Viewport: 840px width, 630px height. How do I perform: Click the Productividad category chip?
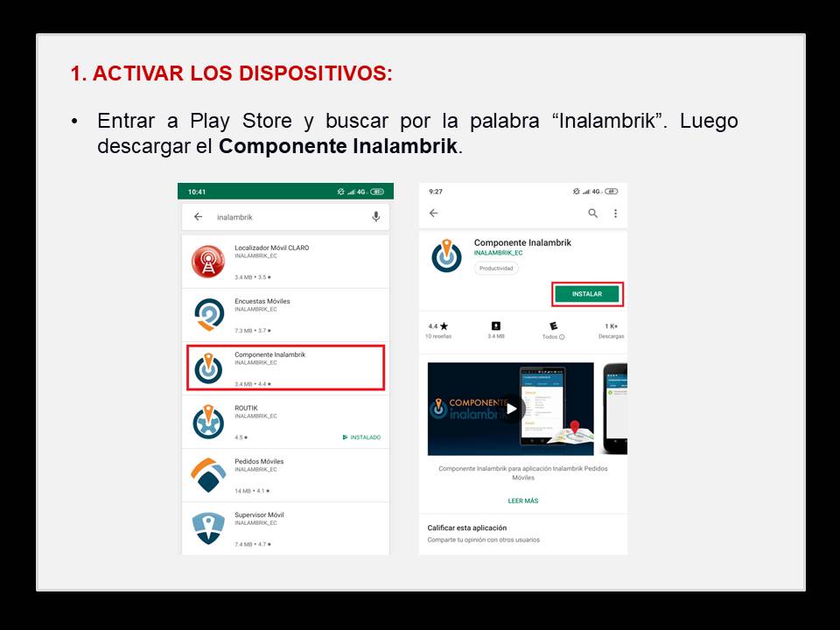[x=496, y=269]
